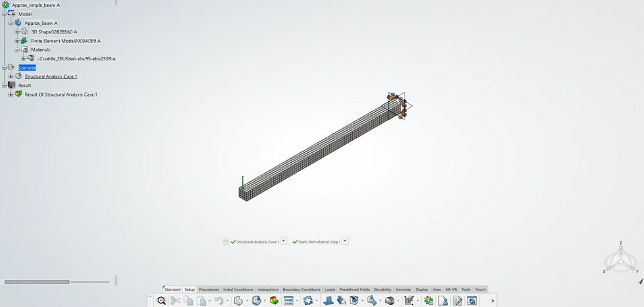This screenshot has height=307, width=644.
Task: Select Structural Analysis Case.1 in the tree
Action: (x=51, y=76)
